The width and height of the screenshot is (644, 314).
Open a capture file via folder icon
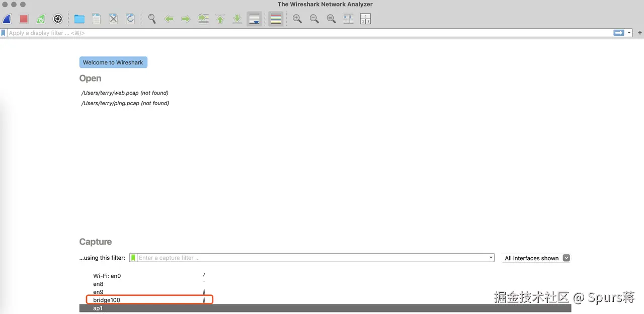(x=79, y=19)
